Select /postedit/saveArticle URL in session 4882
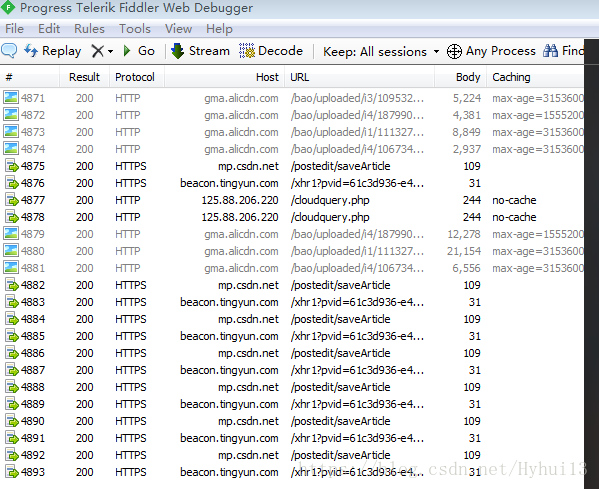599x489 pixels. pos(340,285)
